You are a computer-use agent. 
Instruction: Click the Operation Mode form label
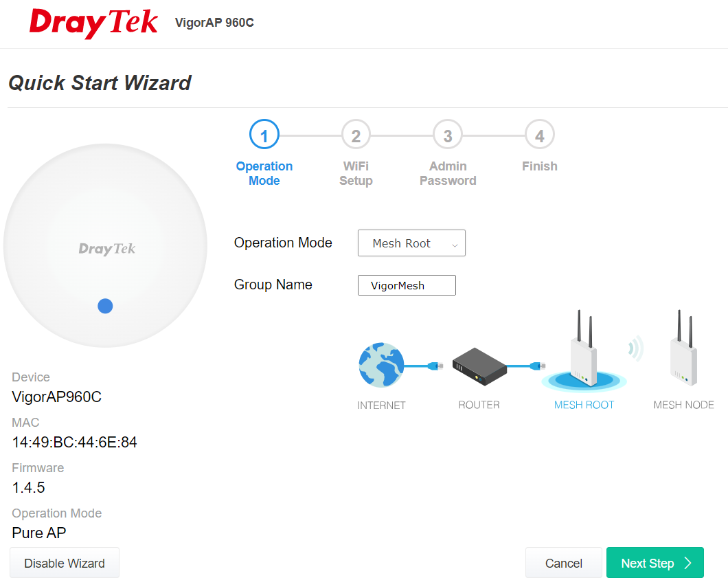pyautogui.click(x=283, y=243)
